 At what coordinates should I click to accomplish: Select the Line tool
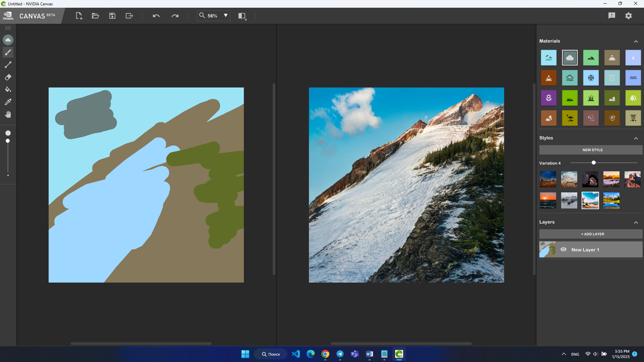tap(8, 65)
